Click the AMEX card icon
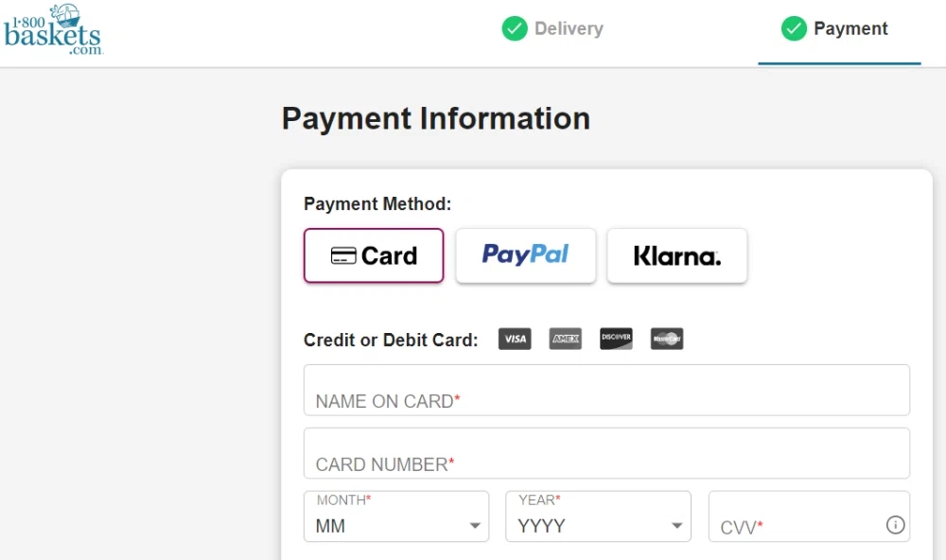This screenshot has width=946, height=560. coord(565,339)
